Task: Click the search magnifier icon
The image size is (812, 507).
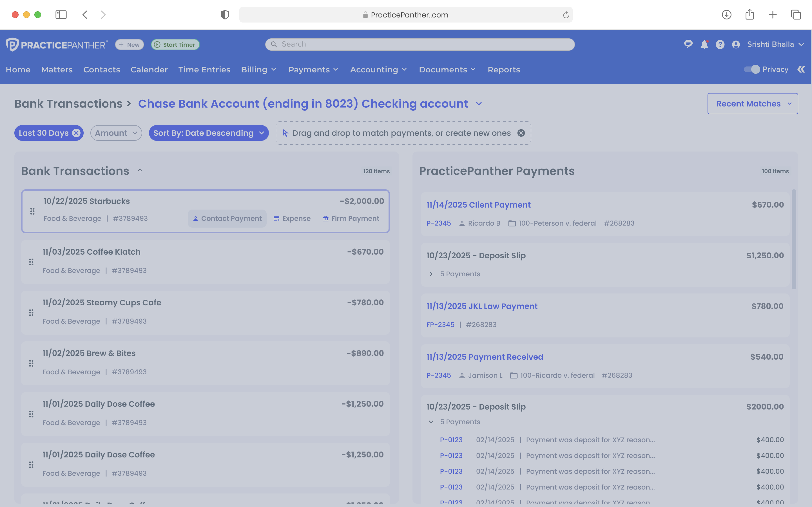Action: point(274,44)
